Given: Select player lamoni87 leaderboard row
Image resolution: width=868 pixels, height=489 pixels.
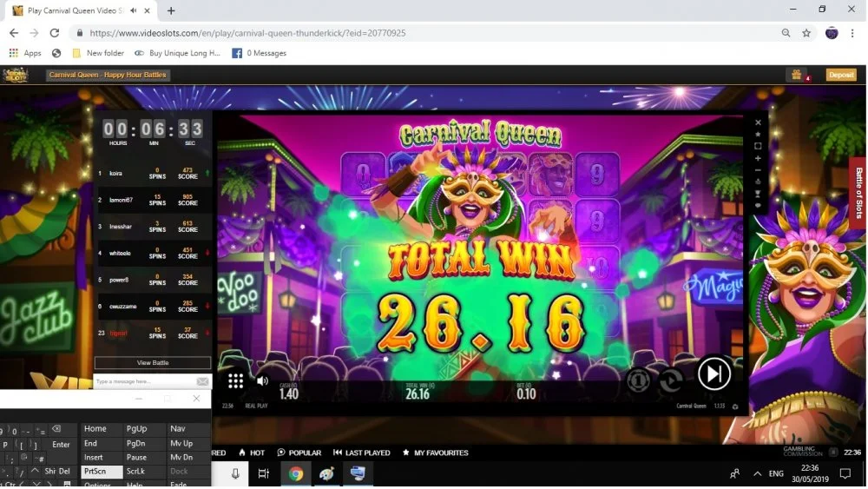Looking at the screenshot, I should point(153,200).
